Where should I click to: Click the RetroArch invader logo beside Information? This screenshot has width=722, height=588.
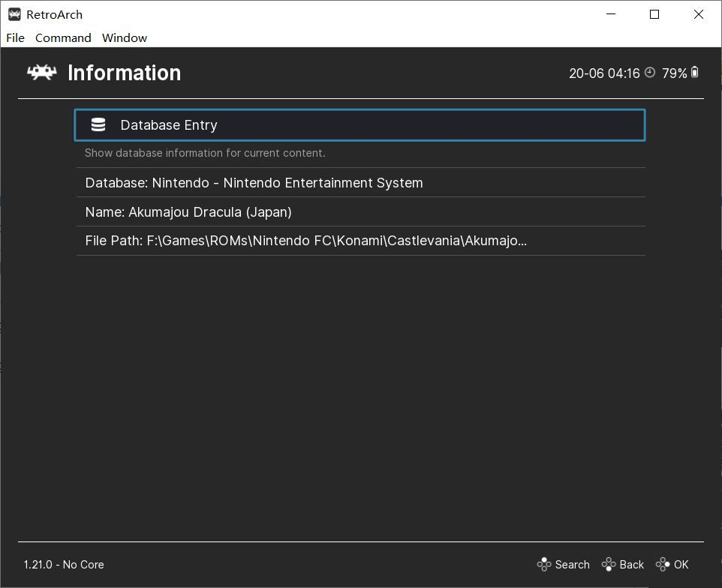[41, 72]
